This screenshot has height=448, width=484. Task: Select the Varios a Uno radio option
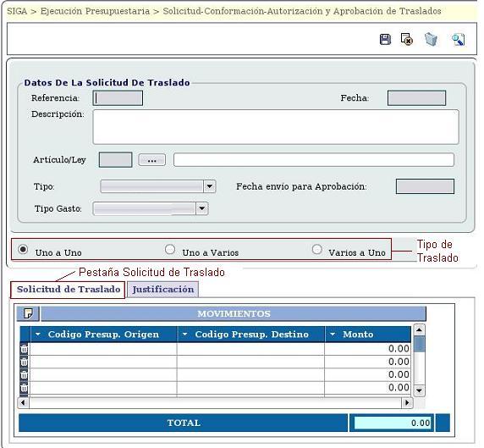[x=317, y=249]
